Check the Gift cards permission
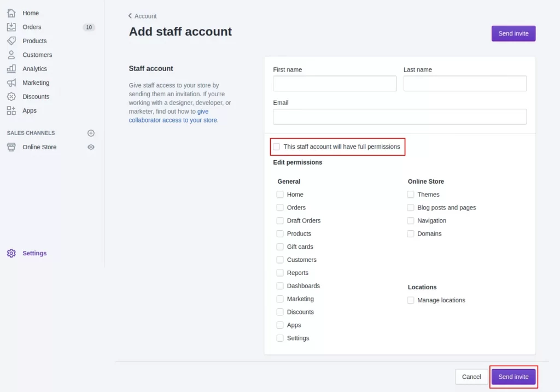 280,247
